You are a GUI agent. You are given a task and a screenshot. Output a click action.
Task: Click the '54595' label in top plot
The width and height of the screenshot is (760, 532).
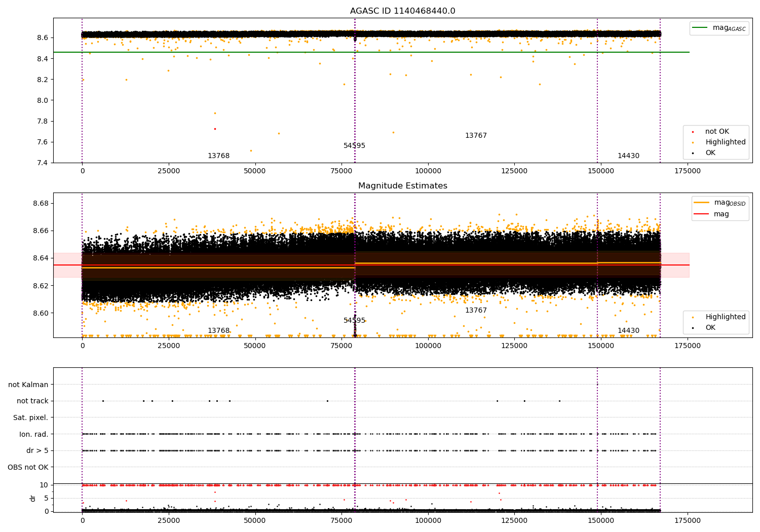click(x=354, y=146)
